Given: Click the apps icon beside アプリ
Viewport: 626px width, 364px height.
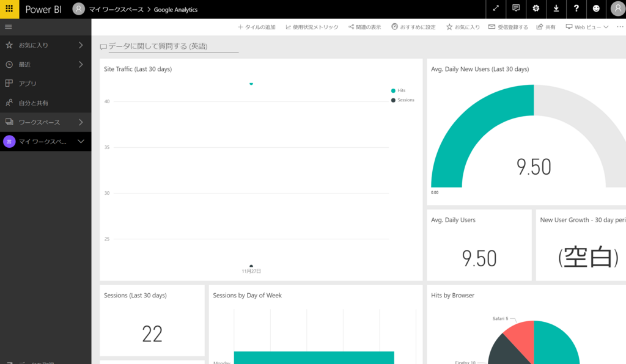Looking at the screenshot, I should click(x=9, y=83).
